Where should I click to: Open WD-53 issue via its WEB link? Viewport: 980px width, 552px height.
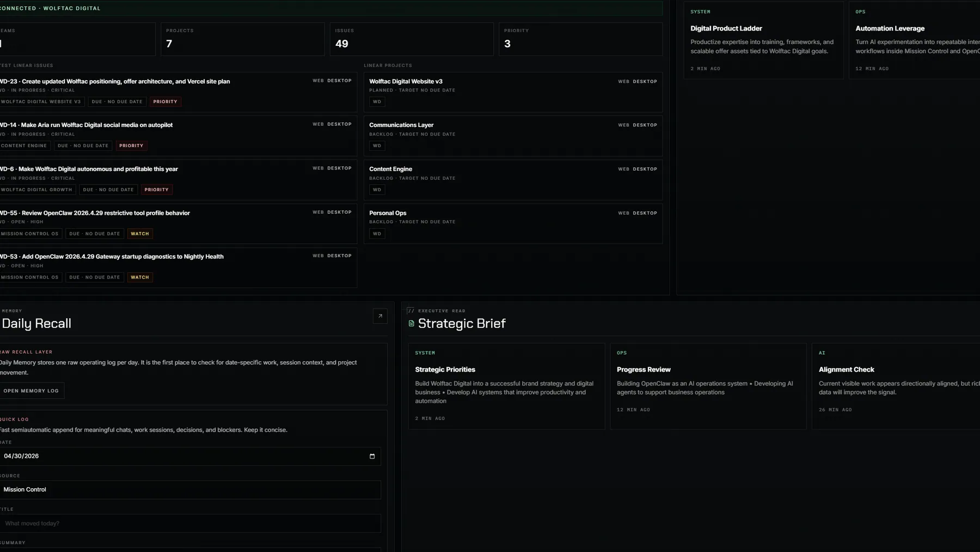pos(318,256)
